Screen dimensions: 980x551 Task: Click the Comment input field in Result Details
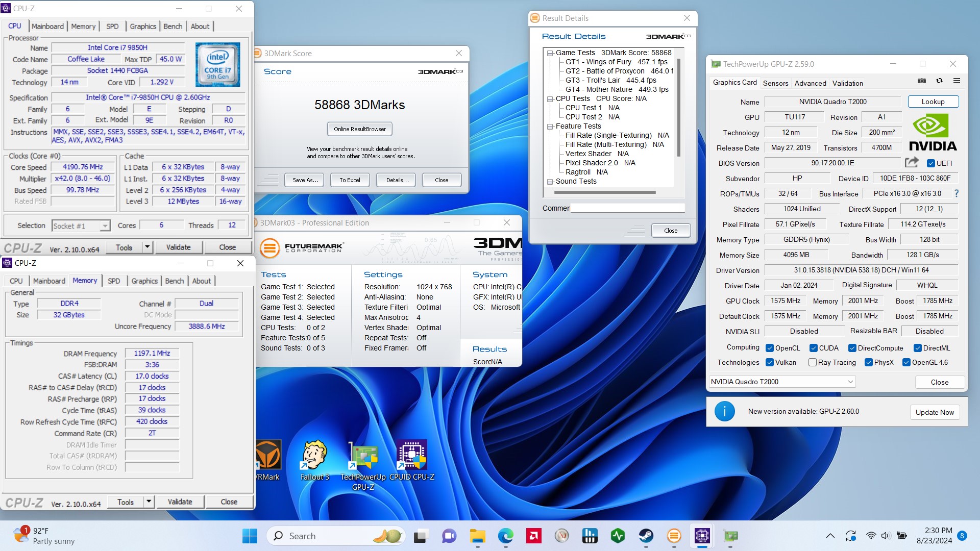tap(627, 208)
